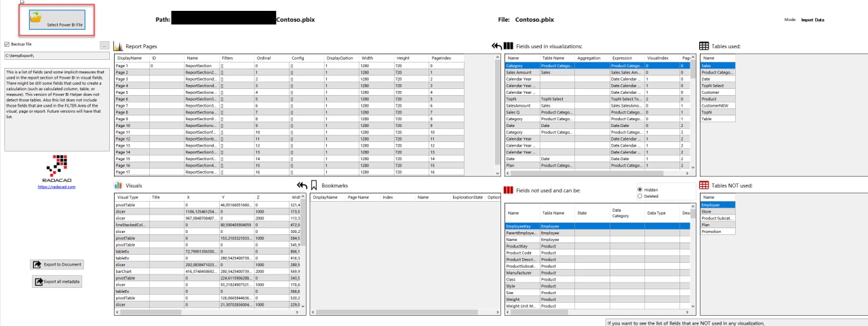Click the C:\tempExport\ path field
Viewport: 868px width, 326px height.
(x=56, y=56)
